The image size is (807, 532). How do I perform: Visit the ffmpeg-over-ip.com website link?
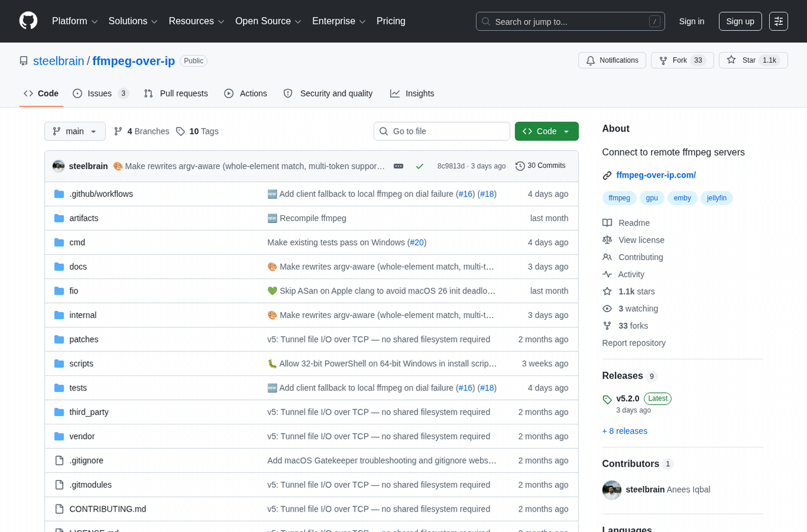656,175
